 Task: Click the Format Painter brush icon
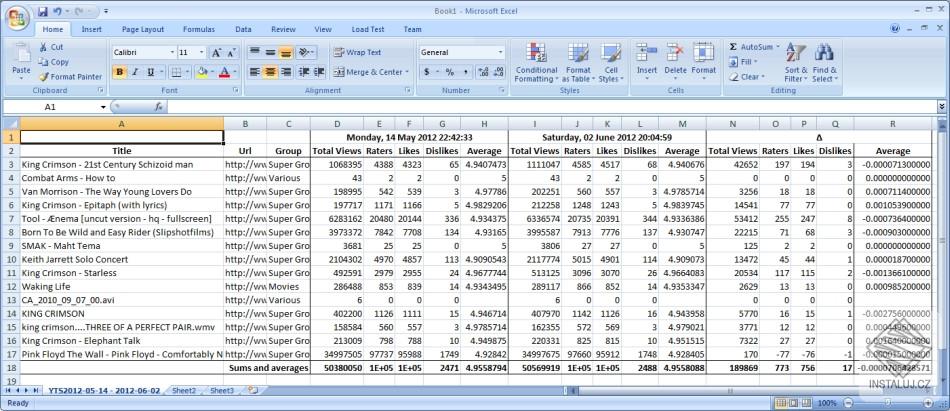(44, 76)
